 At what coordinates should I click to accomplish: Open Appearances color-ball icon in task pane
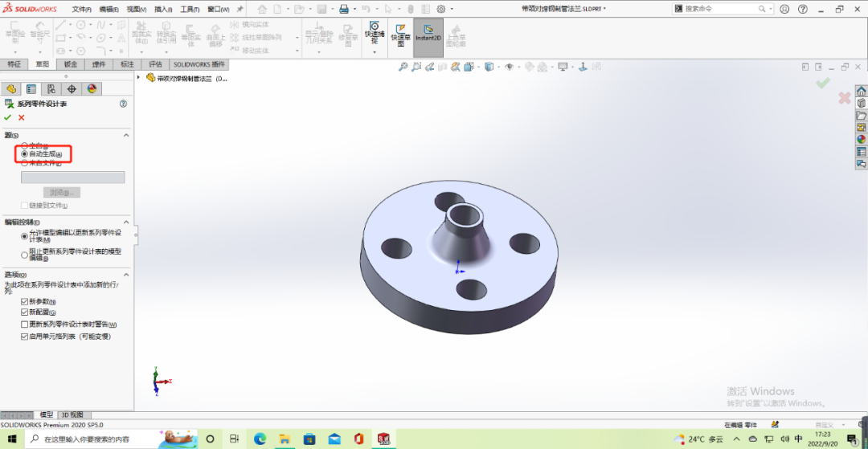point(861,139)
